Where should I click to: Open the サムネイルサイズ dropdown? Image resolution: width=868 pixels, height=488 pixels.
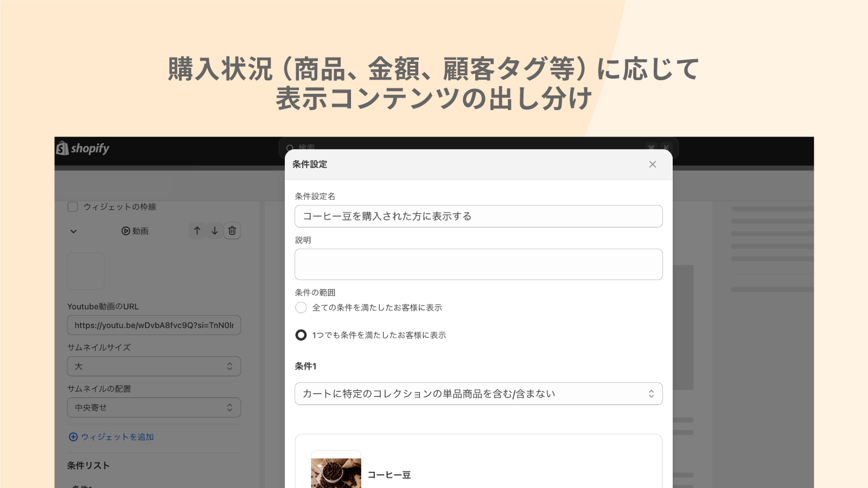tap(154, 366)
